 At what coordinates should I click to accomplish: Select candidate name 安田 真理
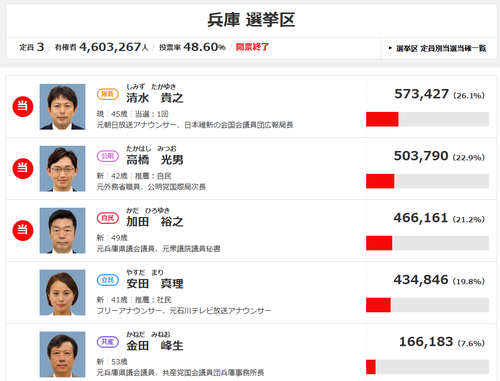(155, 284)
